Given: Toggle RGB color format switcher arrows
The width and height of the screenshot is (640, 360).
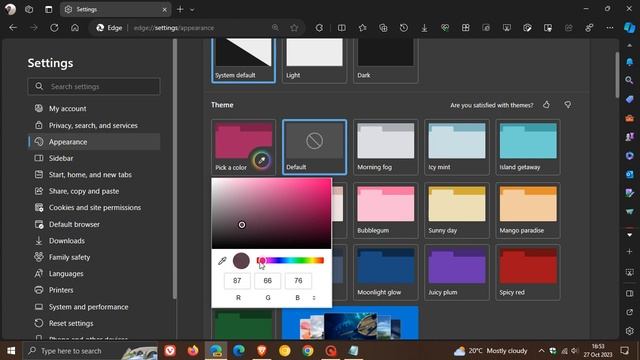Looking at the screenshot, I should [314, 298].
